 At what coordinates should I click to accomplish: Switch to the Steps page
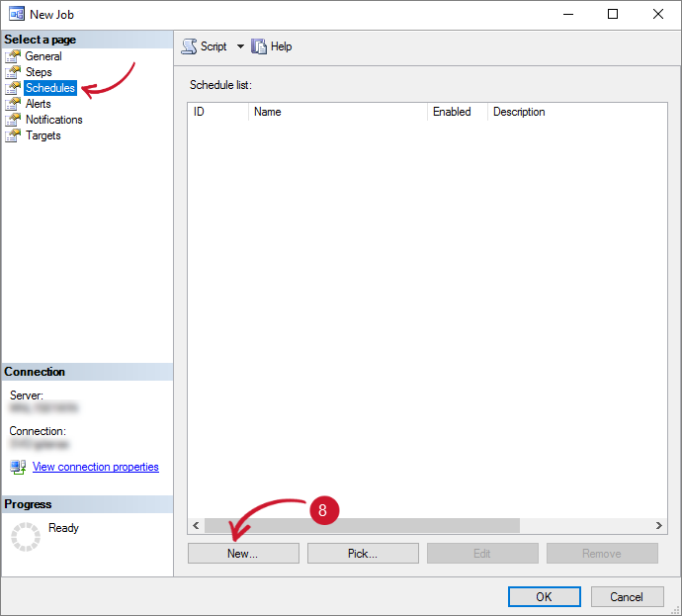tap(39, 72)
